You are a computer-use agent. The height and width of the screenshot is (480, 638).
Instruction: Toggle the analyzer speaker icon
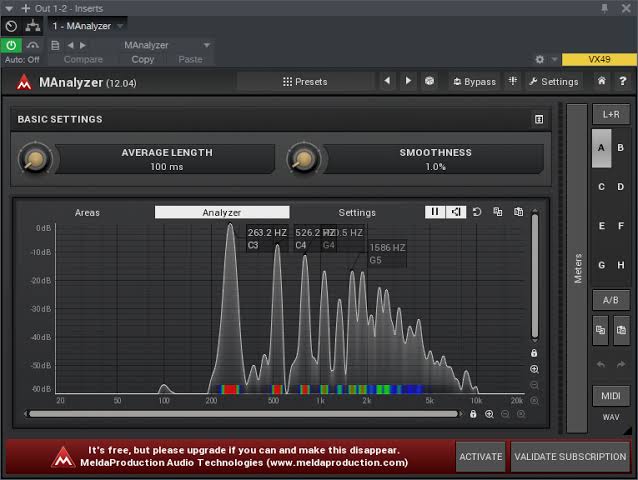(x=456, y=212)
